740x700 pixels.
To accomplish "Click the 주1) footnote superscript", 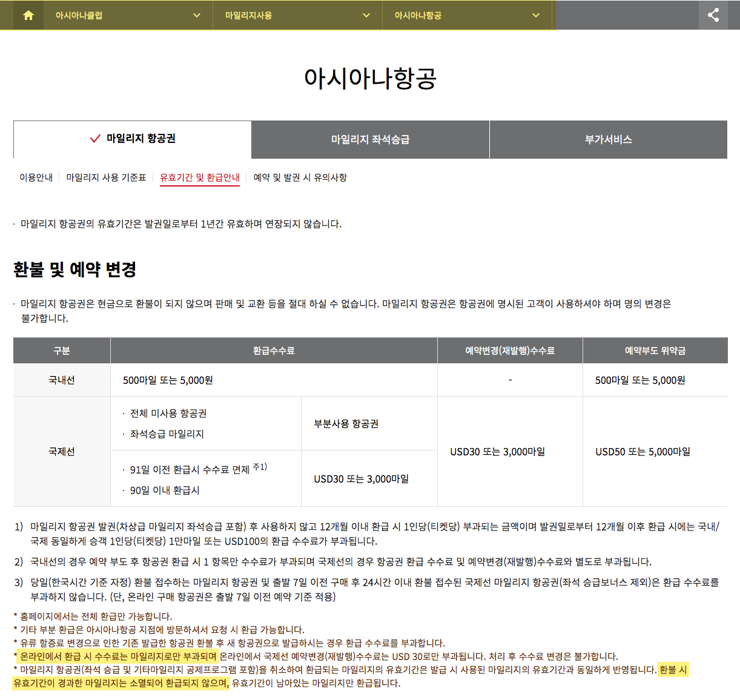I will 260,467.
